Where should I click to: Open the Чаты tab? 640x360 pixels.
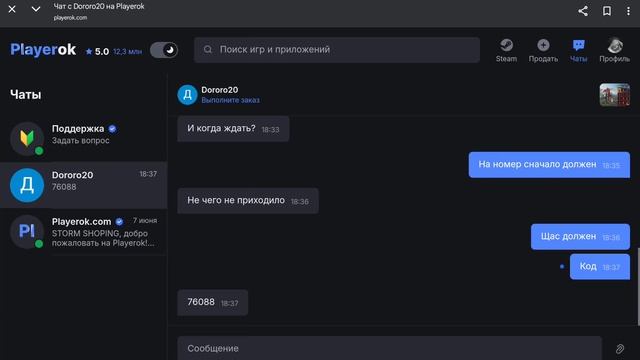tap(578, 51)
